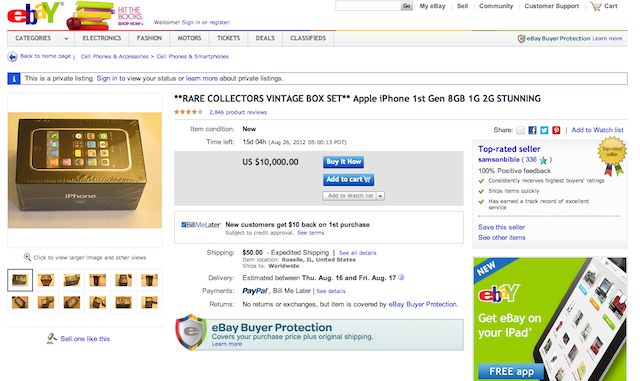This screenshot has width=640, height=381.
Task: Click magnifier to view larger image
Action: click(x=27, y=257)
